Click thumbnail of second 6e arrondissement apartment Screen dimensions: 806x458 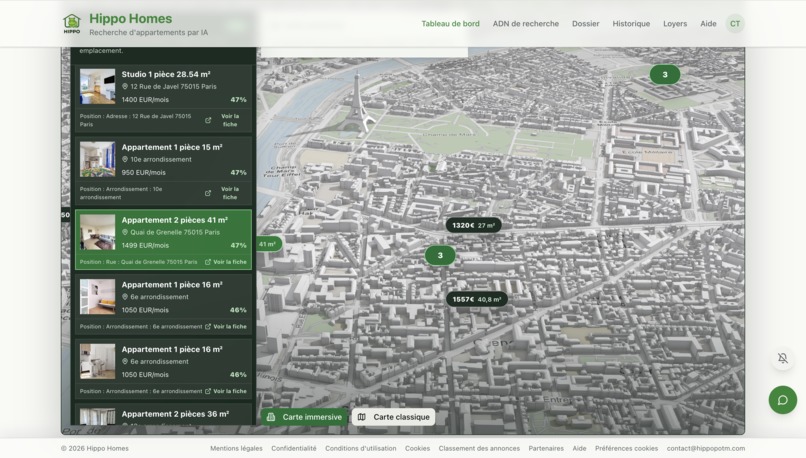pos(98,362)
